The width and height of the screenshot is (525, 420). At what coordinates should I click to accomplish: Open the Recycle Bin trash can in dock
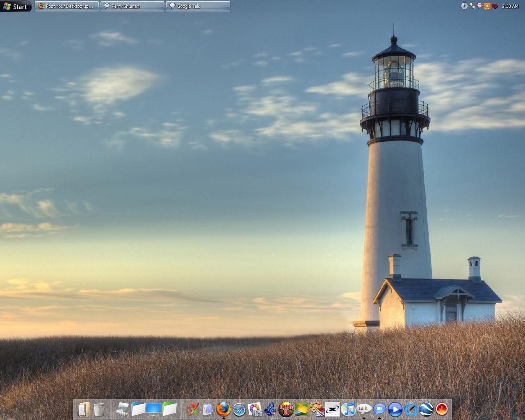tap(99, 409)
